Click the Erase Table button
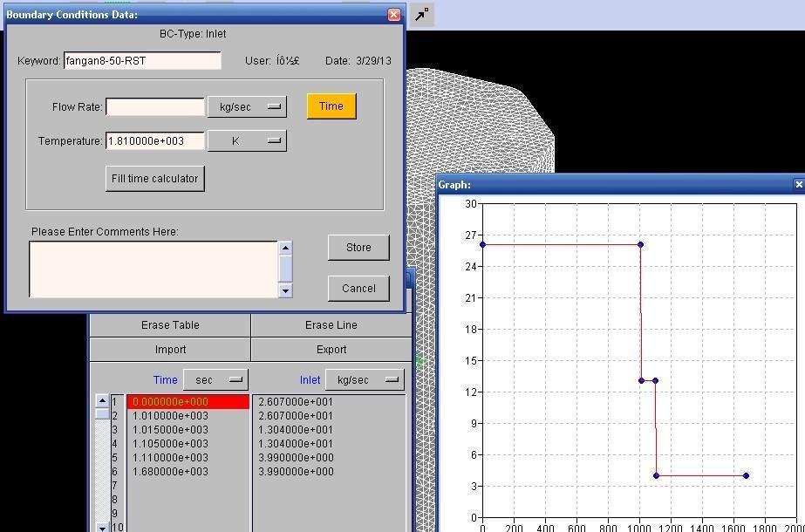The height and width of the screenshot is (532, 805). 170,325
